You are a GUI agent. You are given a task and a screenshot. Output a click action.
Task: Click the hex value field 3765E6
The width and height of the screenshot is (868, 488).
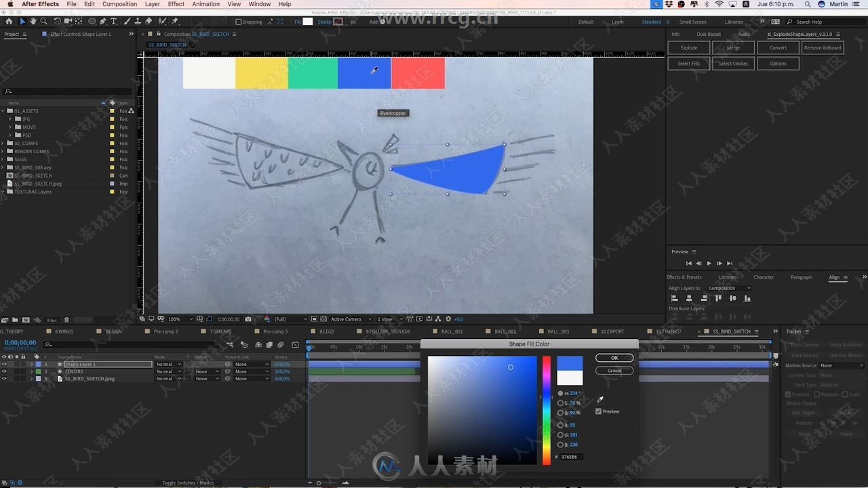click(570, 457)
